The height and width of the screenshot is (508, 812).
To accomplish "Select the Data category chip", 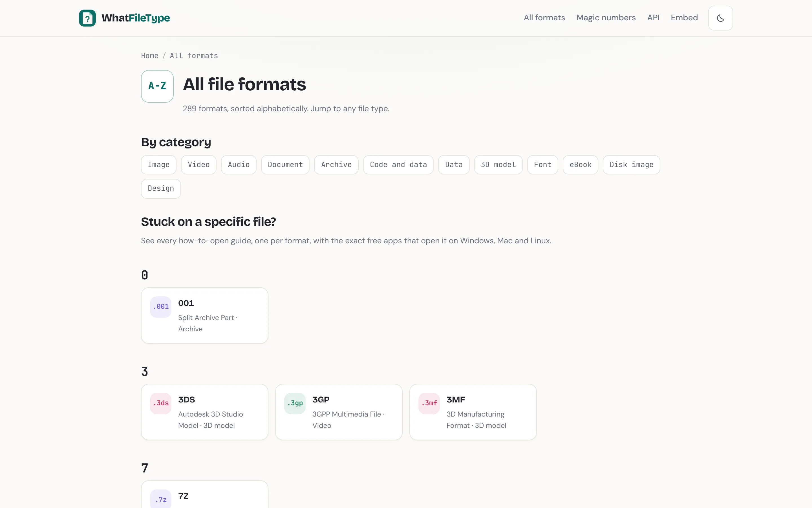I will coord(454,165).
